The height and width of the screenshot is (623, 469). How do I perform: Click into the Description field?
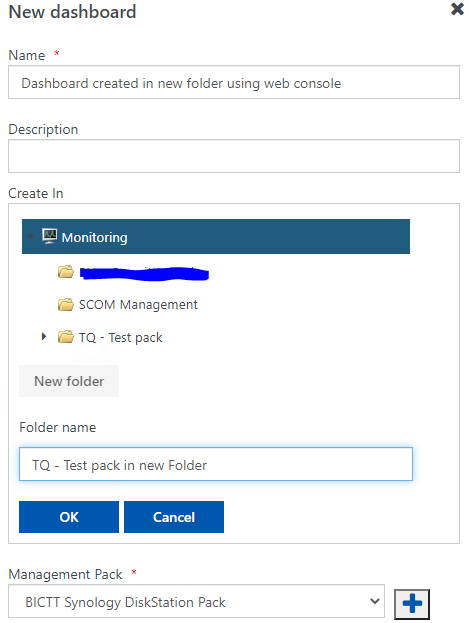(x=234, y=156)
